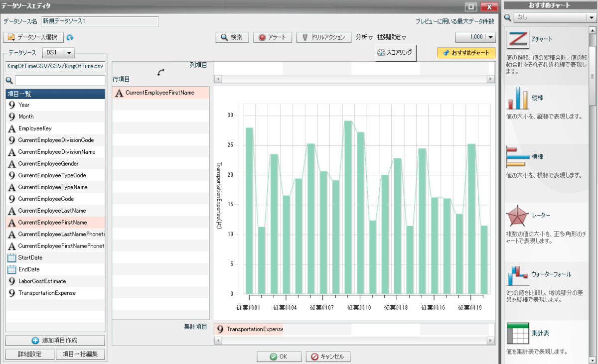
Task: Click the swap rows and columns arrow icon
Action: point(160,72)
